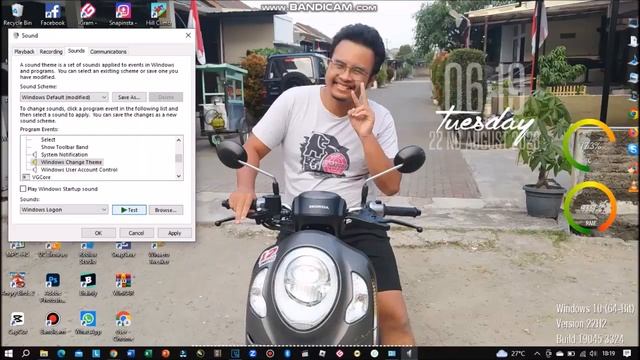Click Program Events scrollbar up arrow
The height and width of the screenshot is (360, 640).
click(179, 140)
